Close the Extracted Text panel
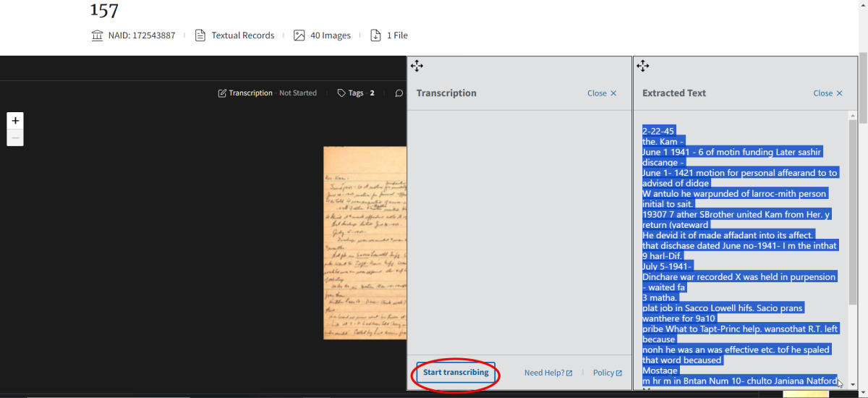Viewport: 868px width, 398px height. click(x=827, y=93)
